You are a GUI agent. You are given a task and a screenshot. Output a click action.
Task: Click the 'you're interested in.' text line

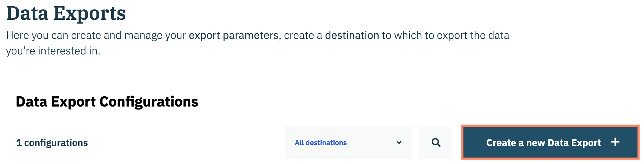coord(53,51)
